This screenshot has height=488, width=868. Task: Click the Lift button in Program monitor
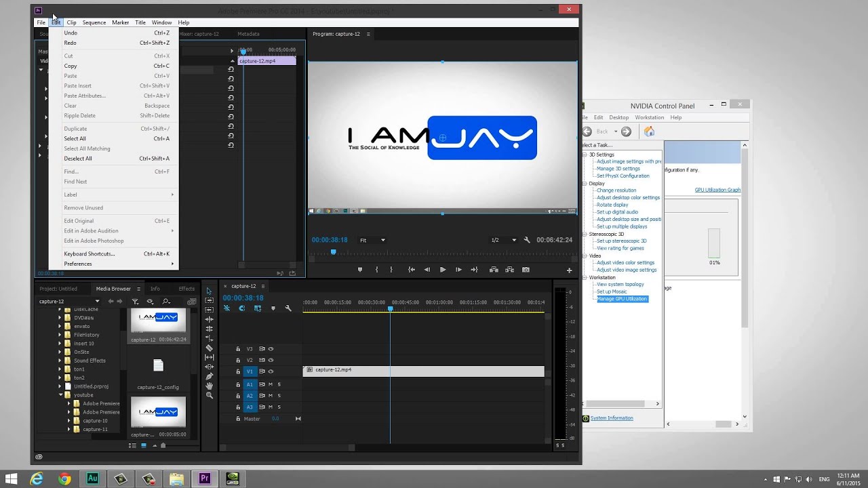[494, 270]
